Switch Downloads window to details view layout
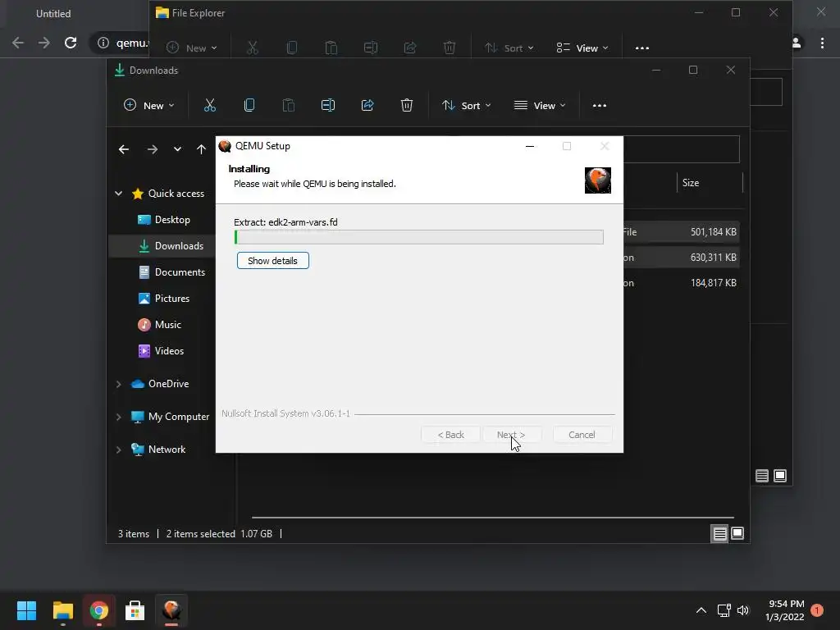The image size is (840, 630). tap(719, 533)
